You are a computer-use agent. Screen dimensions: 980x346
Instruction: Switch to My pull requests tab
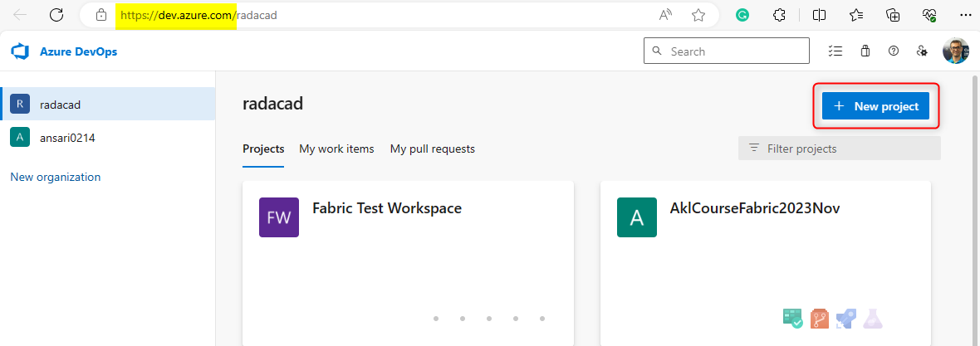tap(432, 149)
